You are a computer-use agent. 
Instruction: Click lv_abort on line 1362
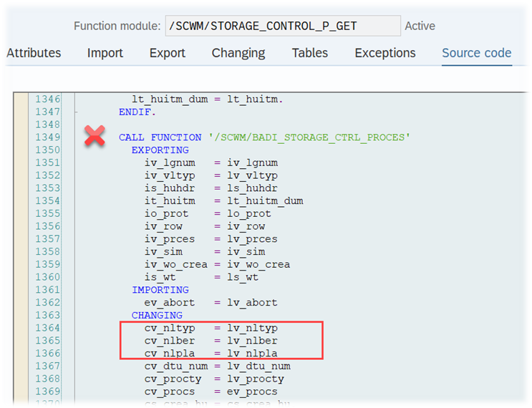tap(253, 303)
